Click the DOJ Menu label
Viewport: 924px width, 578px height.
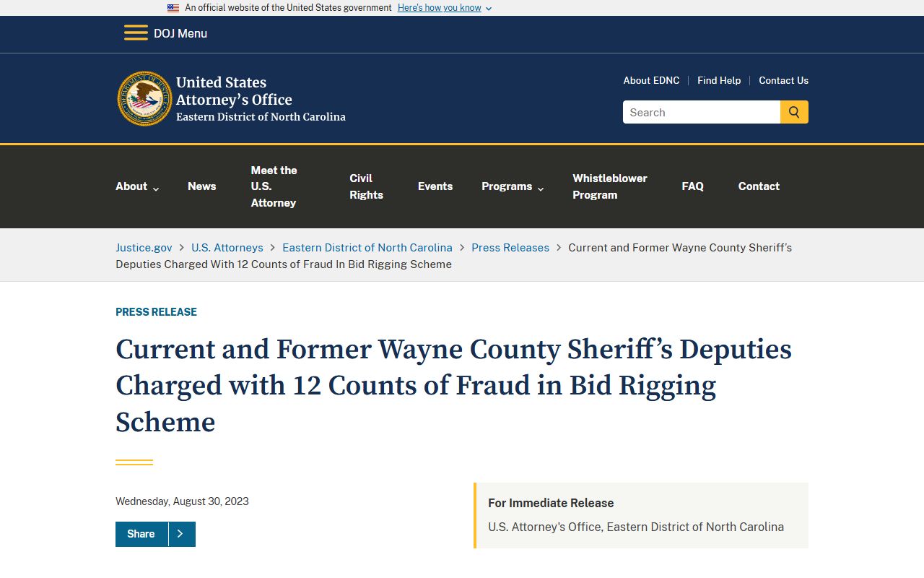(180, 33)
